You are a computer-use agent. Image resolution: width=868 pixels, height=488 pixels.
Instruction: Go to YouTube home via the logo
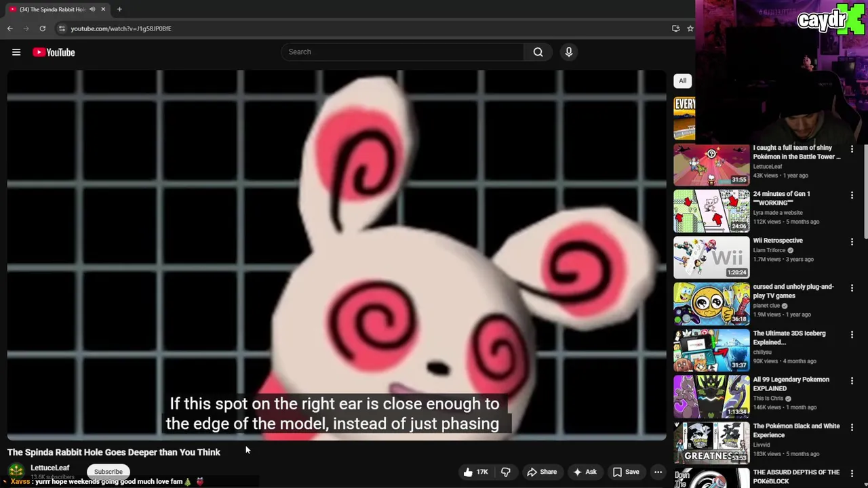(54, 52)
